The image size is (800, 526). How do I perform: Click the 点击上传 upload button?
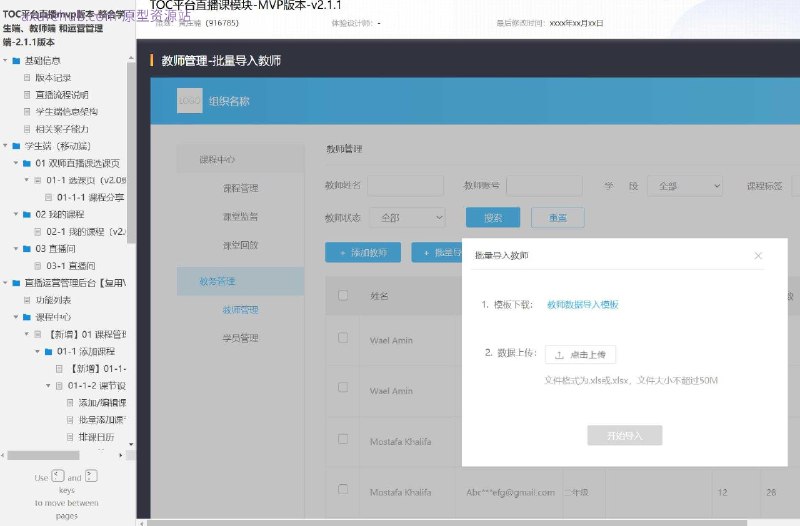click(580, 355)
